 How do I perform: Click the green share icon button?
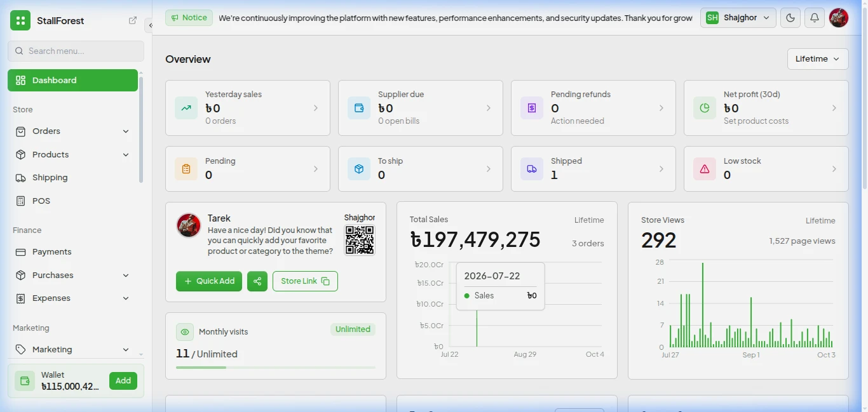[x=257, y=281]
